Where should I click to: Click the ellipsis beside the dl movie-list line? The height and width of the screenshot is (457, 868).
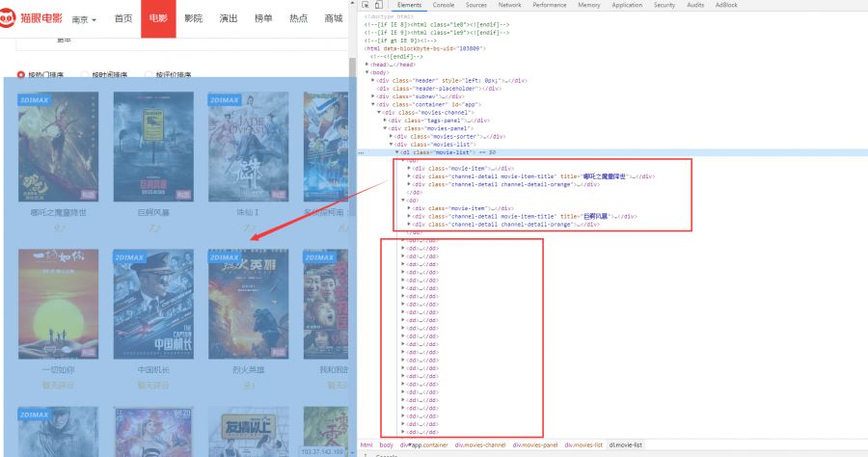[361, 152]
